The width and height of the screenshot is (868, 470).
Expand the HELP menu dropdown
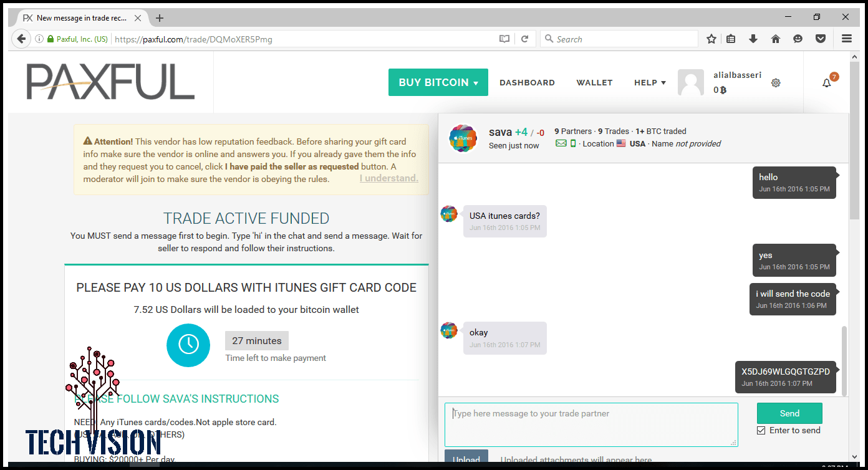click(x=650, y=82)
